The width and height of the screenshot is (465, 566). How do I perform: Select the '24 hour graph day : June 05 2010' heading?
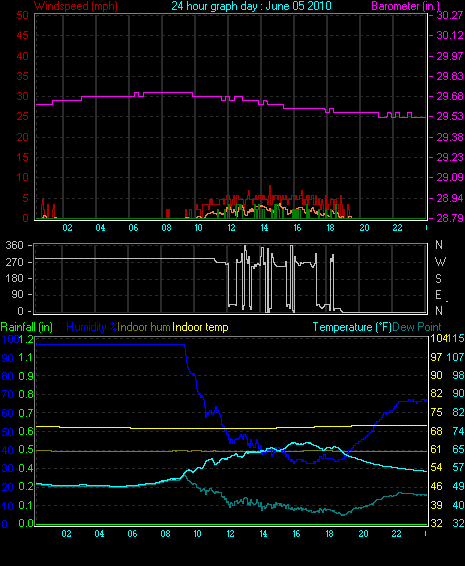(x=251, y=6)
